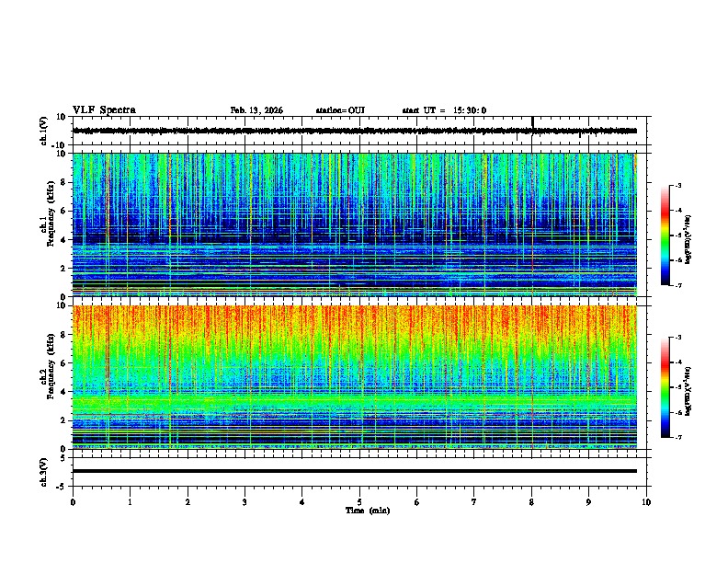Click the flat black ch.3 voltage trace
Viewport: 728px width, 563px height.
(355, 471)
